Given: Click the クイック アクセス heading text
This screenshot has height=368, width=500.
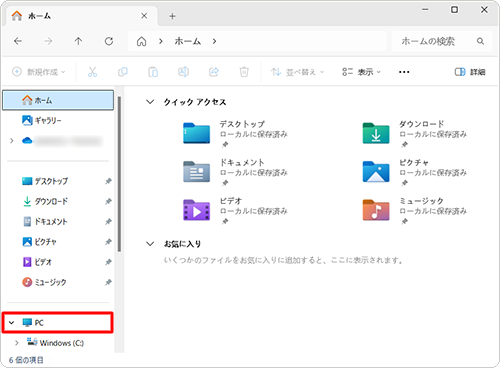Looking at the screenshot, I should coord(195,102).
